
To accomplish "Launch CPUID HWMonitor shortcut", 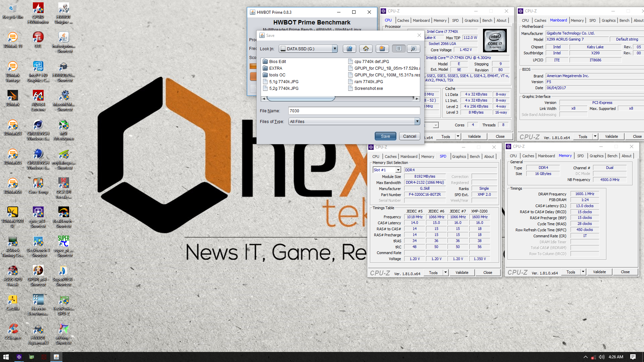I will [38, 13].
